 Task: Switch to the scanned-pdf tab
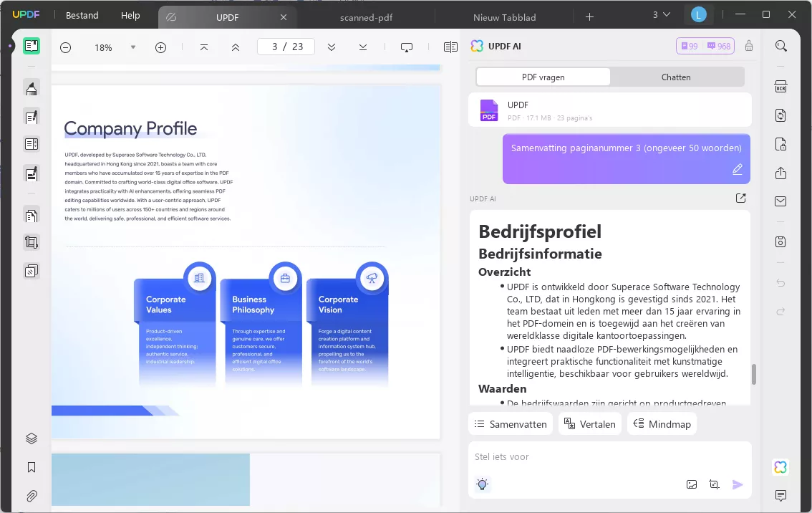(366, 18)
